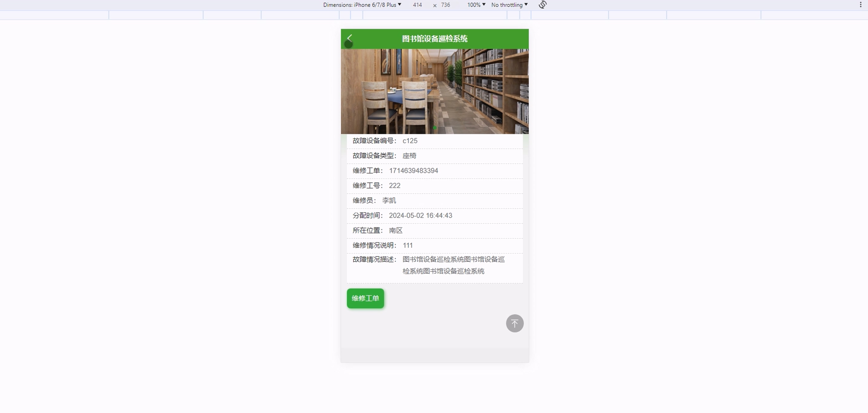
Task: Open the three-dot more options menu
Action: click(860, 5)
